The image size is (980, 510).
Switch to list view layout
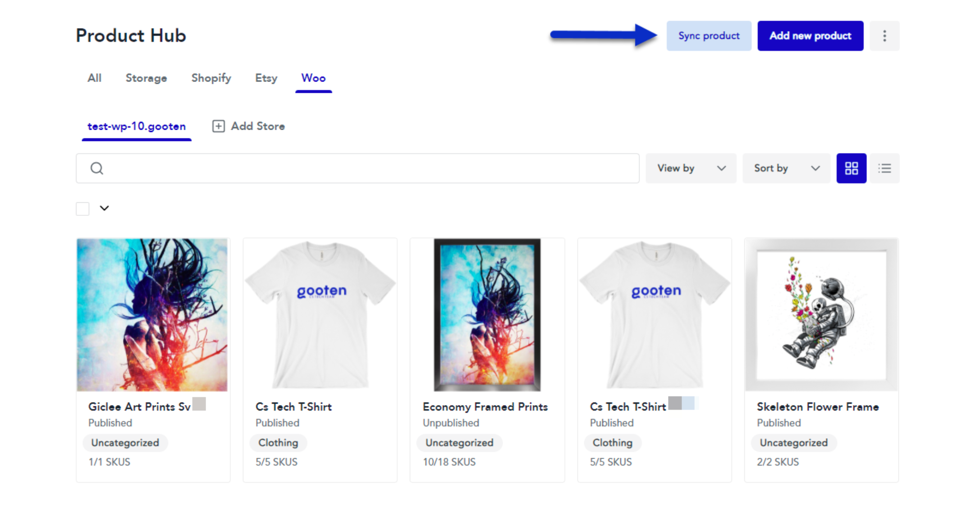884,168
